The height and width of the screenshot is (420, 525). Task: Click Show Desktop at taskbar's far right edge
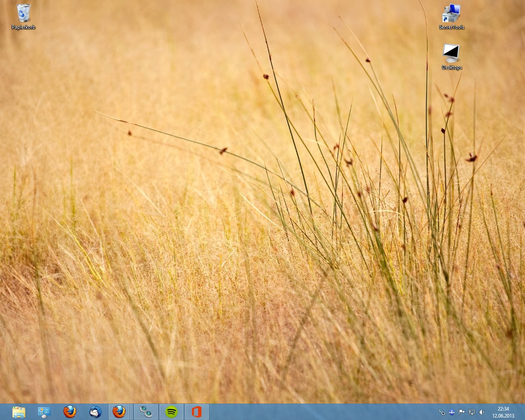(x=523, y=412)
